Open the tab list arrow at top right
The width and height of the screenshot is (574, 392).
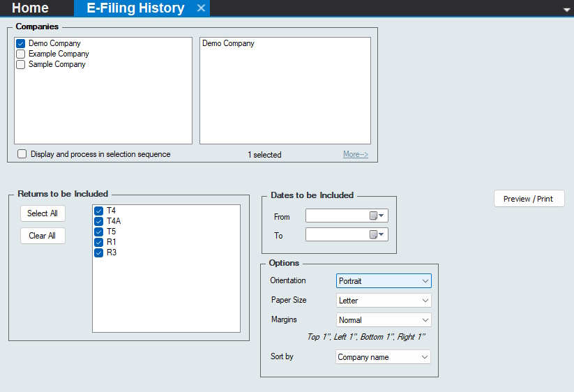tap(566, 10)
